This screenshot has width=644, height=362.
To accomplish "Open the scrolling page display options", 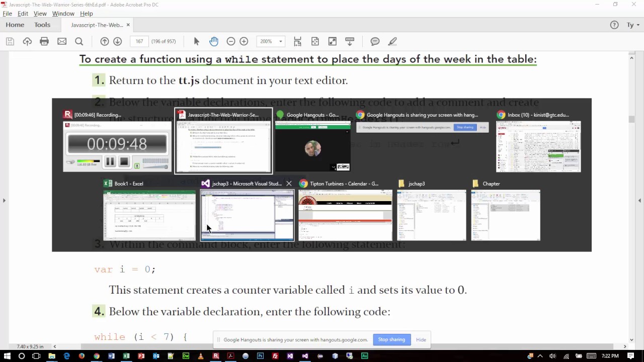I will tap(350, 41).
